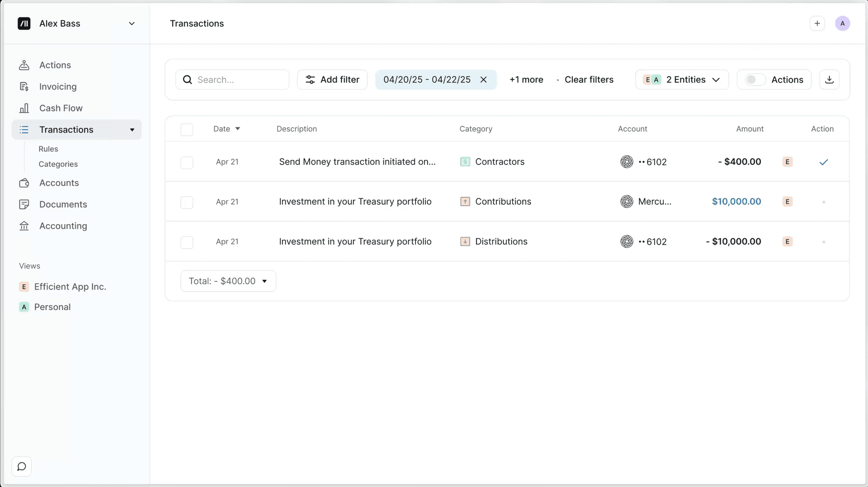The height and width of the screenshot is (487, 868).
Task: Click the entity E badge on Contributions row
Action: point(787,201)
